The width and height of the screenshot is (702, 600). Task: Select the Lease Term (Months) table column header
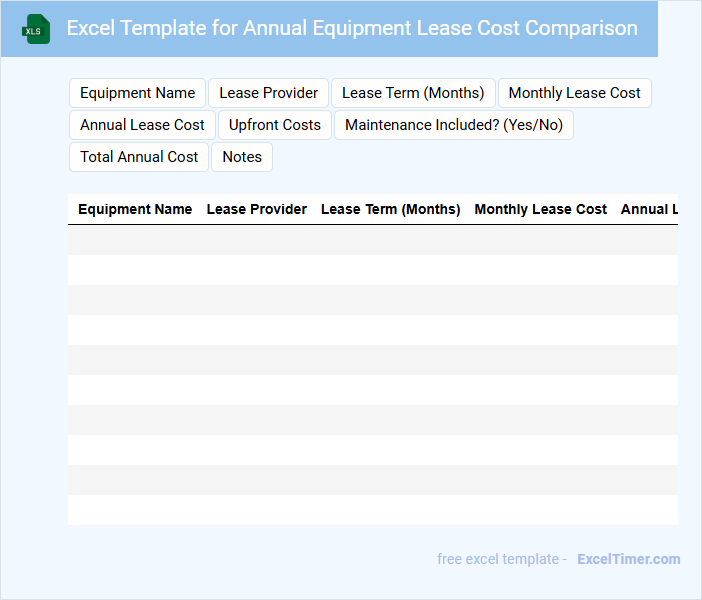pos(390,209)
